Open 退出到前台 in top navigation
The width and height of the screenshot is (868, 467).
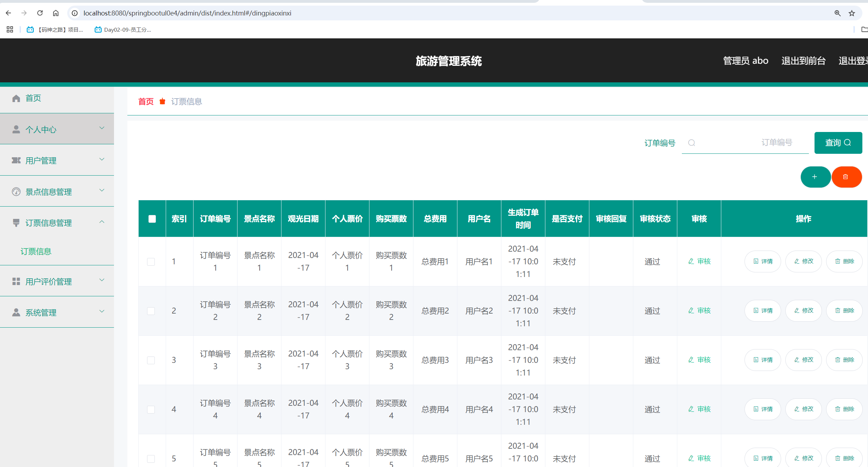point(803,61)
